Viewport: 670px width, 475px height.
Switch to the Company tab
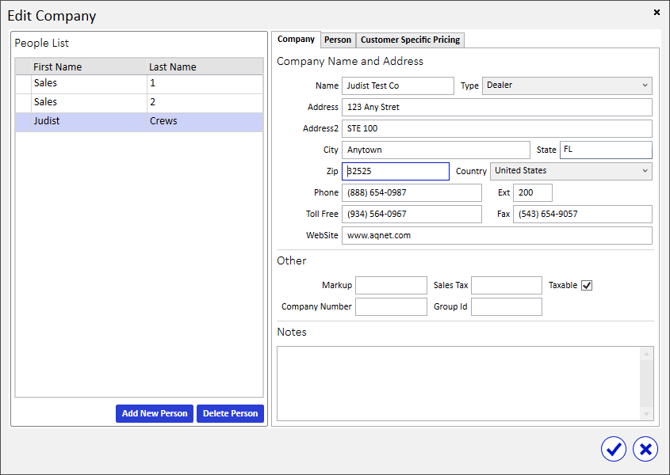[x=296, y=39]
